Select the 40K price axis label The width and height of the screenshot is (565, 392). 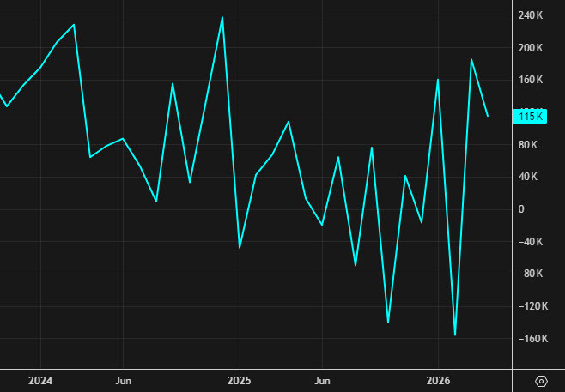click(x=527, y=177)
